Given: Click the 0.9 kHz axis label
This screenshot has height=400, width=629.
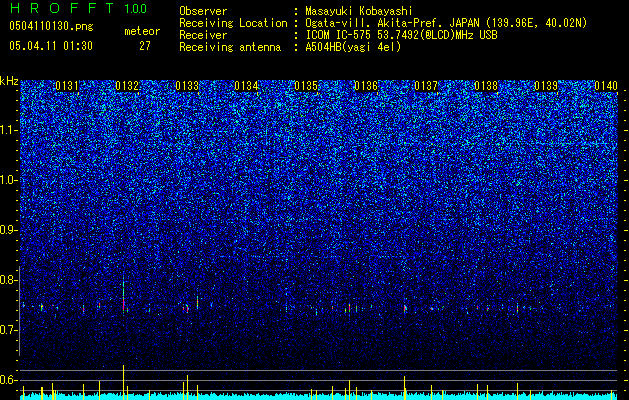Looking at the screenshot, I should tap(9, 230).
